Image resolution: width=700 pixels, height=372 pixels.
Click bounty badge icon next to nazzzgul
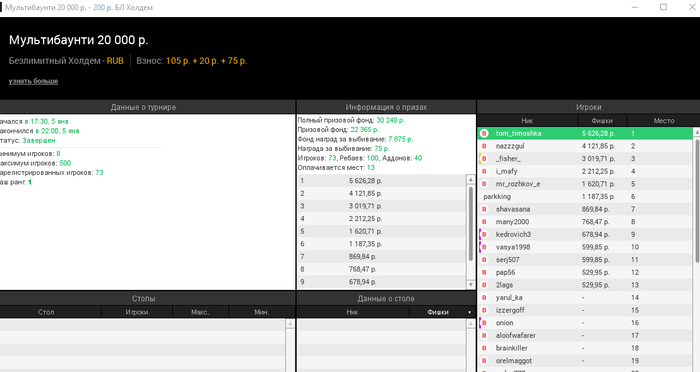coord(484,146)
